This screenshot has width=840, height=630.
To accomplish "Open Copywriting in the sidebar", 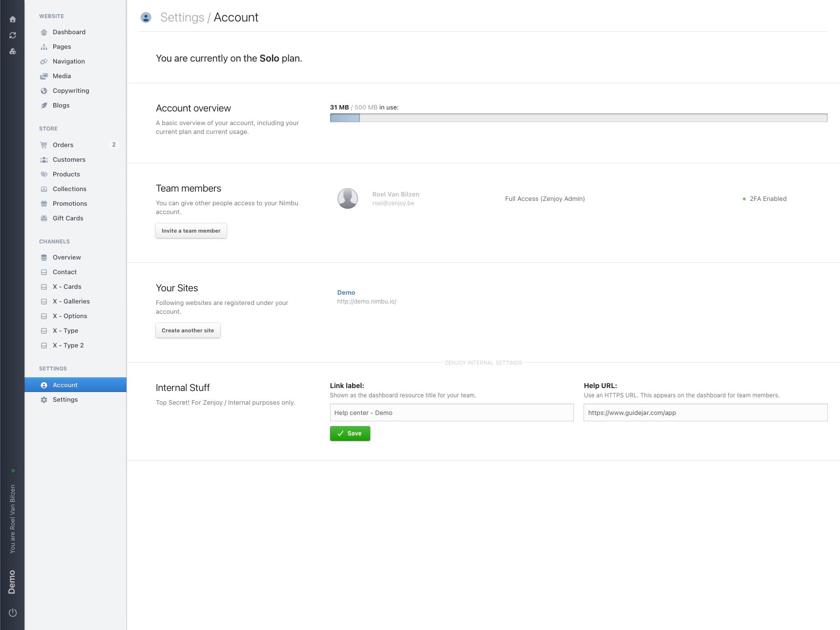I will coord(75,91).
